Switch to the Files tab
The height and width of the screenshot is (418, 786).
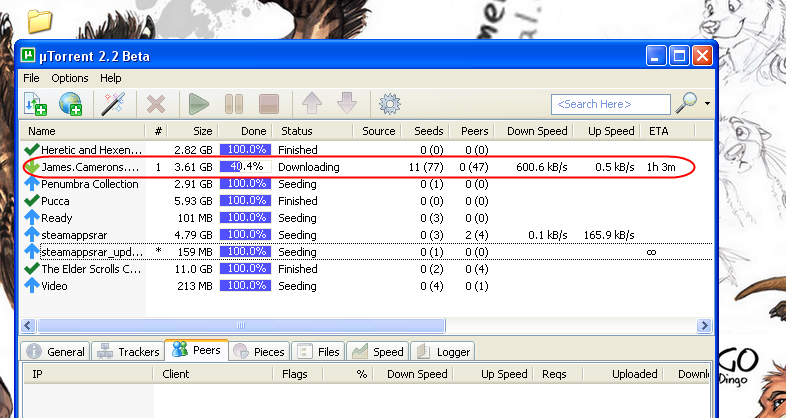pos(318,351)
